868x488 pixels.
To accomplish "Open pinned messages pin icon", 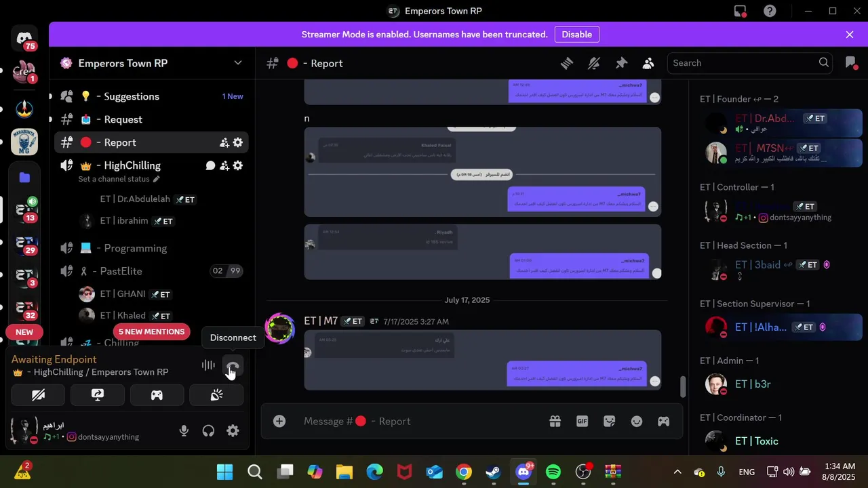I will [621, 63].
